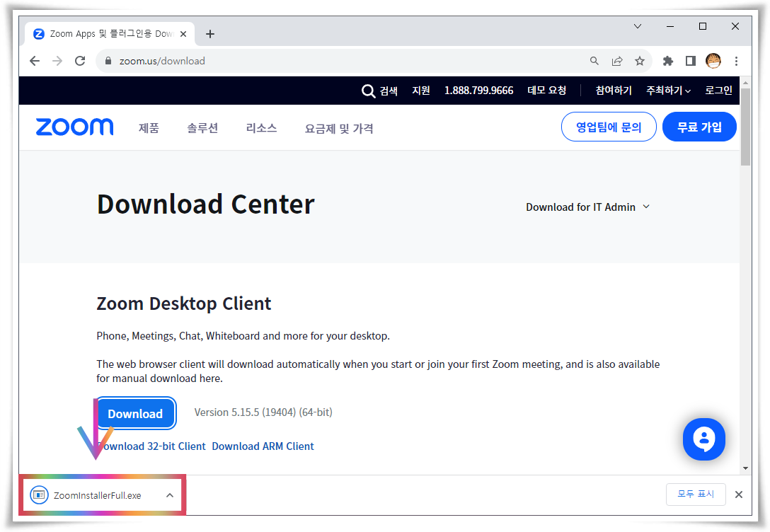Click the 무료 가입 free sign up button

point(699,127)
